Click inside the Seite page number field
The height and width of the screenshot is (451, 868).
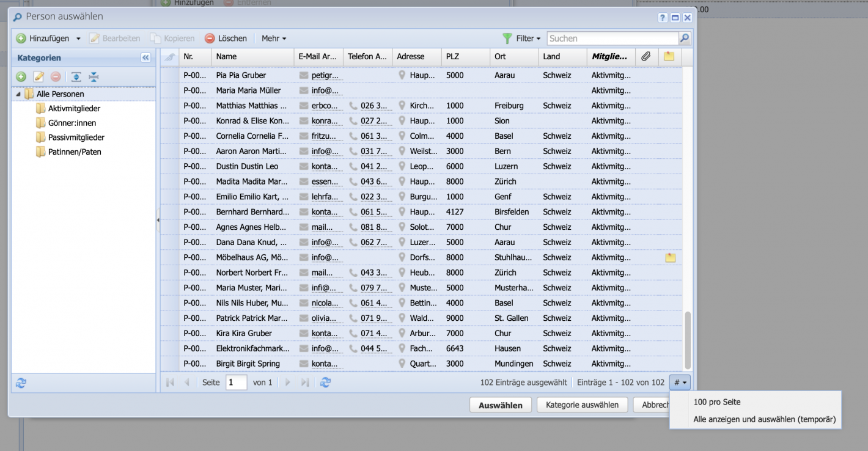point(237,382)
